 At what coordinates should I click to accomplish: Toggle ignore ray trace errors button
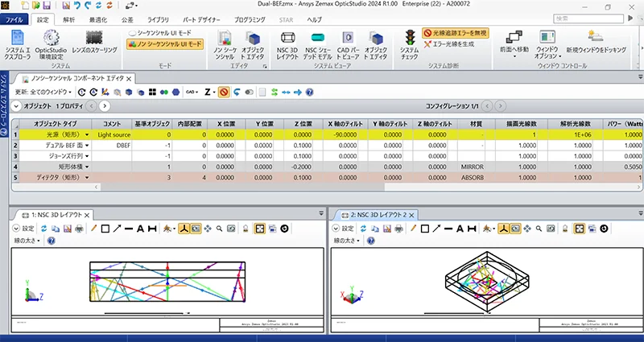click(x=456, y=33)
